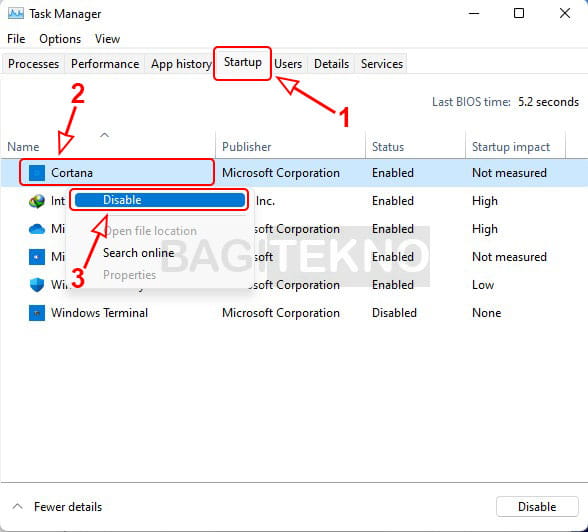This screenshot has width=588, height=532.
Task: Click the blue square icon in fourth row
Action: 37,257
